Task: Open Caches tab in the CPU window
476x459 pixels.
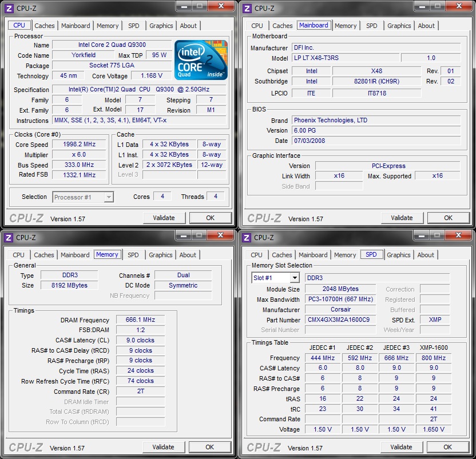Action: (x=45, y=26)
